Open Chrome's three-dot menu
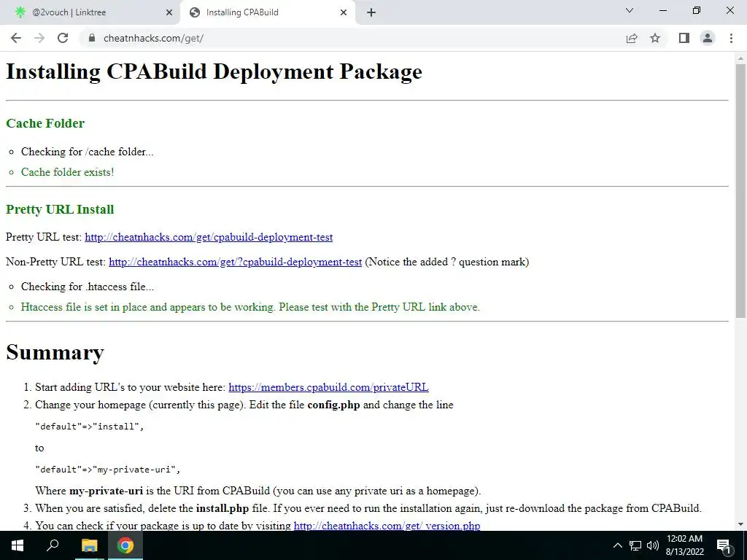The height and width of the screenshot is (560, 747). click(x=731, y=38)
